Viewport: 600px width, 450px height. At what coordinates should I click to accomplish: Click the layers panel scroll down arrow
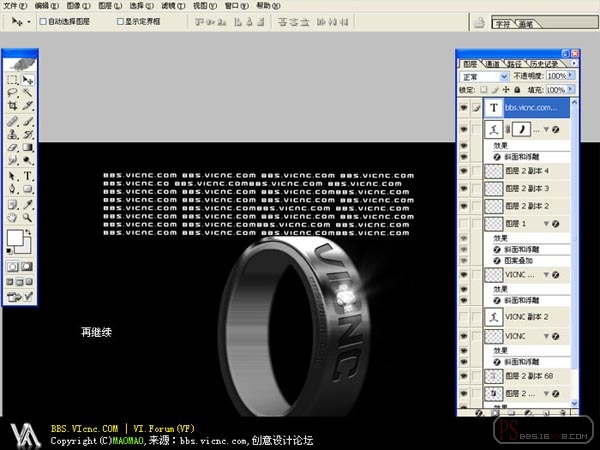click(574, 403)
